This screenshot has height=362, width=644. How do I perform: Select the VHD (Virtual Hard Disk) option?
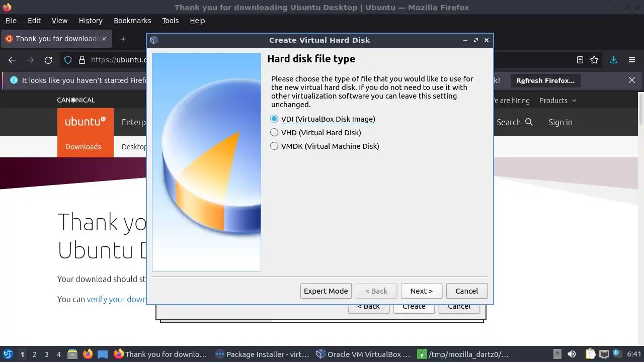[x=316, y=133]
